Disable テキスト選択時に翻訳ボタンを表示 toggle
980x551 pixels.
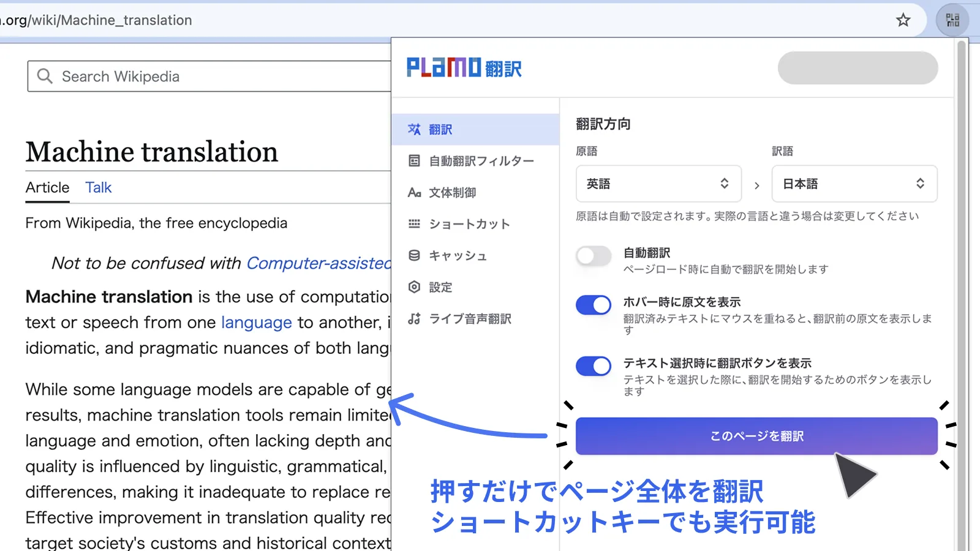(594, 366)
